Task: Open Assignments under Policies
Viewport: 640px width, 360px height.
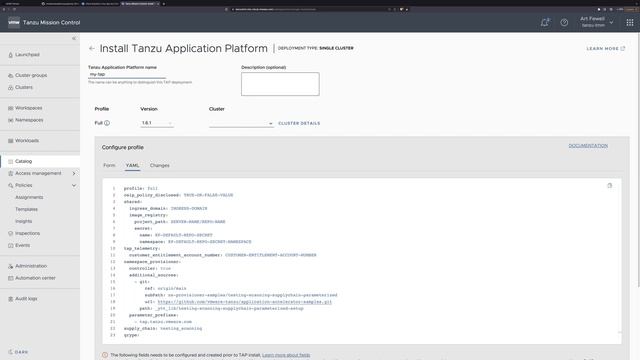Action: (29, 197)
